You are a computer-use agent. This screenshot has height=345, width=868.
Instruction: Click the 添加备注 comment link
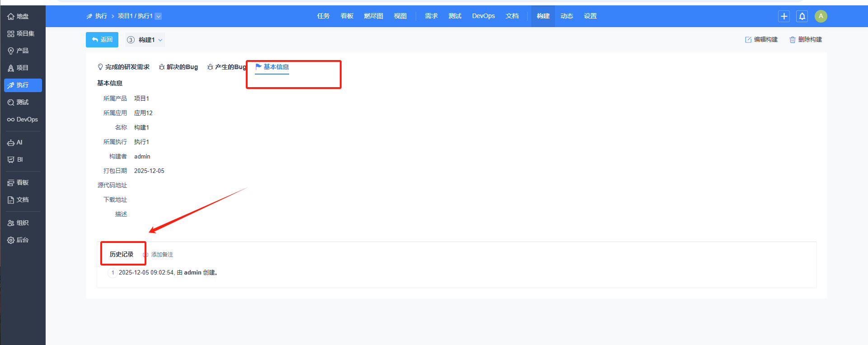point(158,255)
